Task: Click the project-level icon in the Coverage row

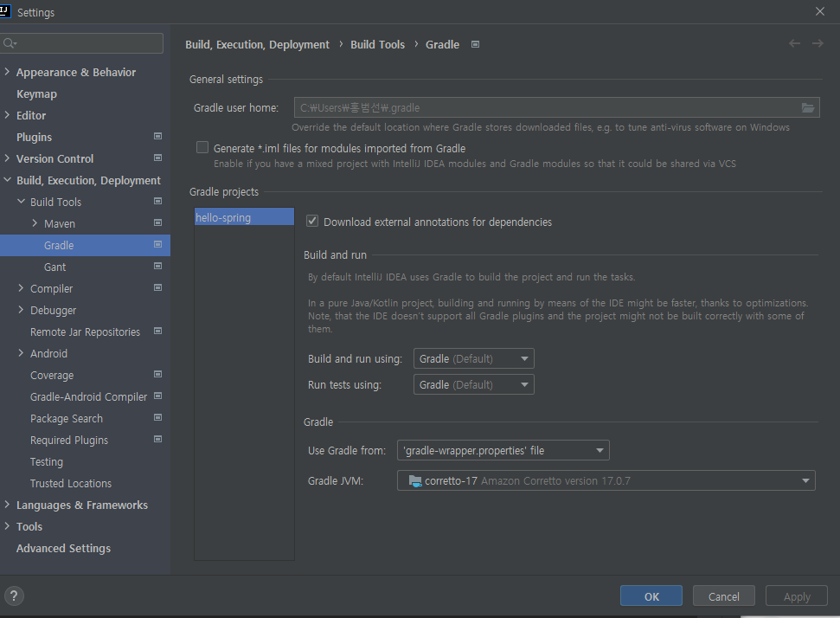Action: pyautogui.click(x=157, y=374)
